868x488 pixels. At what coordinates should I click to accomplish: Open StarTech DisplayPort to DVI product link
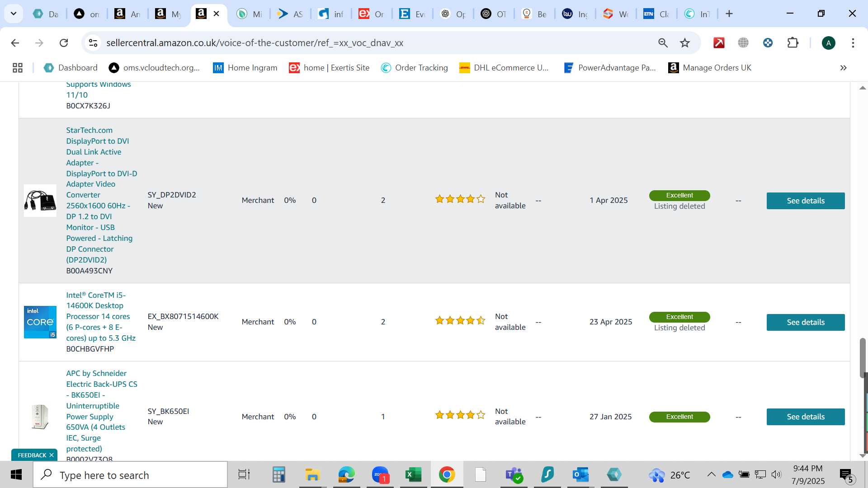(101, 195)
